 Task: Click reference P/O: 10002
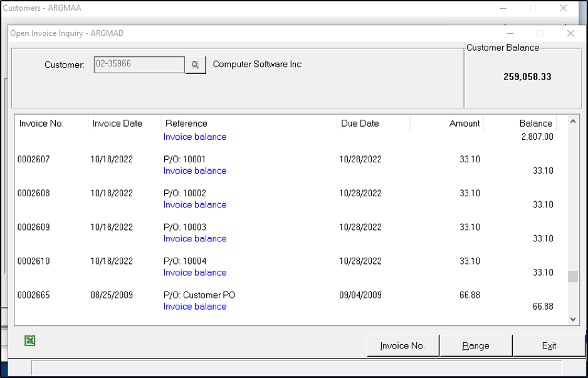(x=185, y=193)
